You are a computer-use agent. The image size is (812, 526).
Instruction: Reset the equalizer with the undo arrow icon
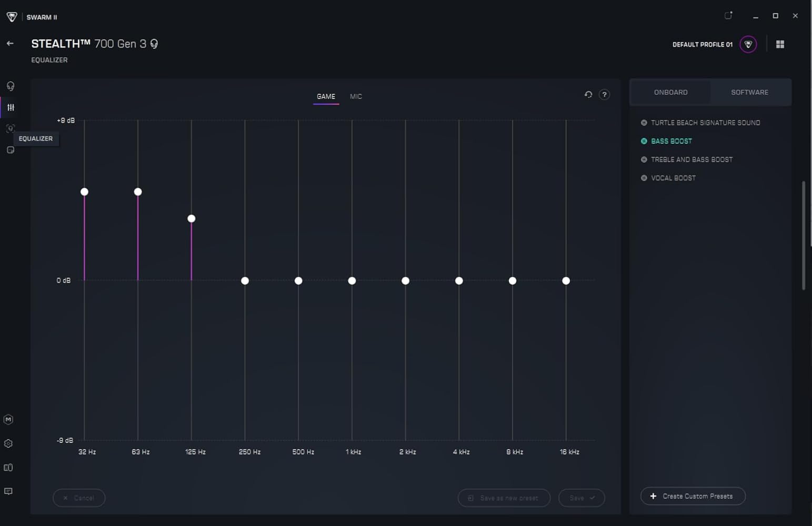click(588, 95)
